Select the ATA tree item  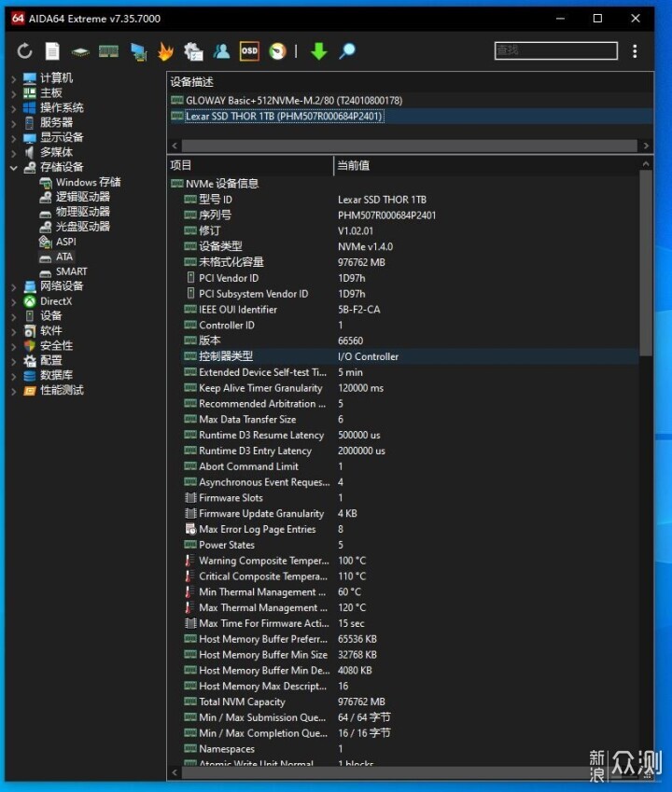coord(64,257)
